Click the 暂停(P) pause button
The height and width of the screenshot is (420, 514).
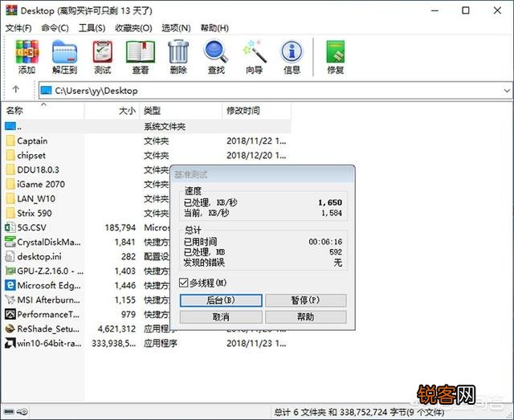pos(305,300)
